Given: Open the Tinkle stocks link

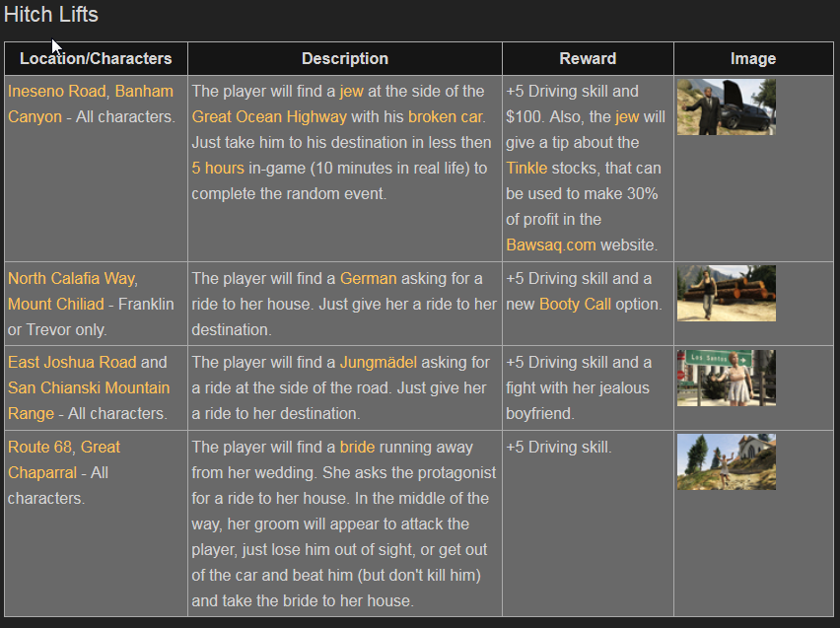Looking at the screenshot, I should [x=526, y=169].
